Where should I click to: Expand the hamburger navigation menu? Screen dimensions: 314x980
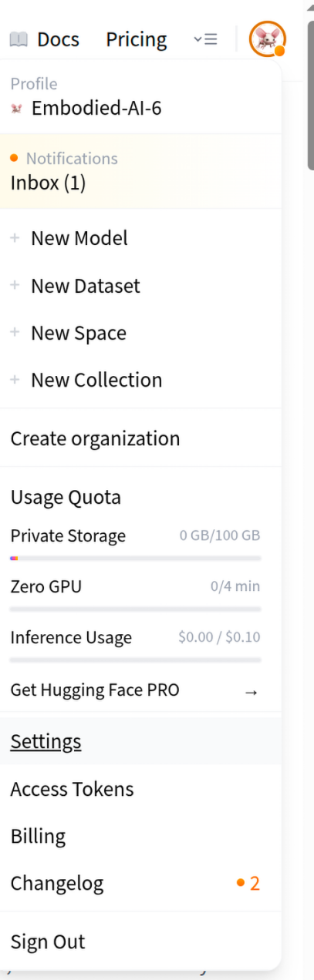pyautogui.click(x=205, y=39)
